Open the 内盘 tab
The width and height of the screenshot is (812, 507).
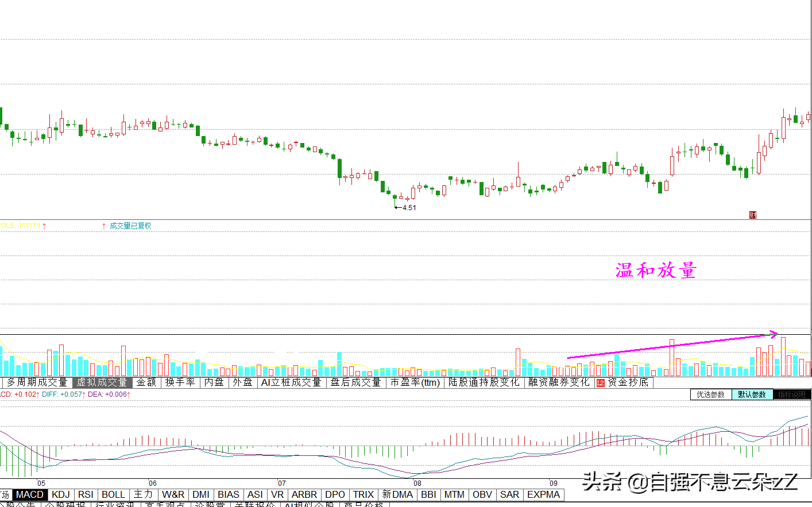point(214,382)
